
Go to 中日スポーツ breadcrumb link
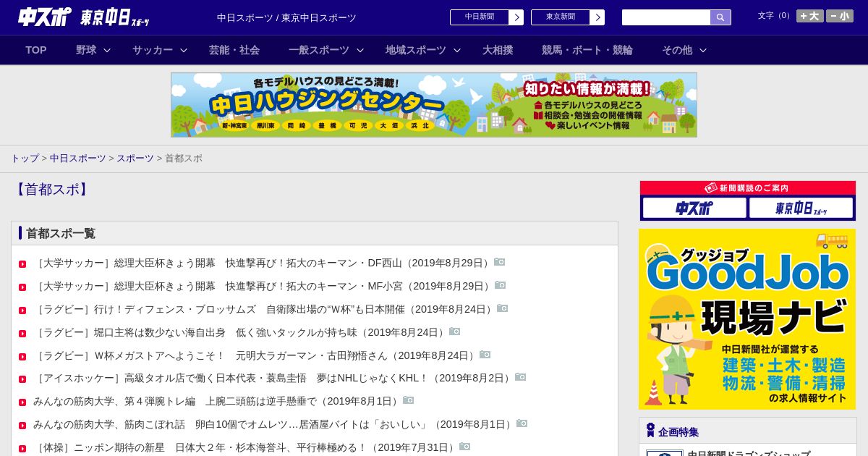click(78, 158)
